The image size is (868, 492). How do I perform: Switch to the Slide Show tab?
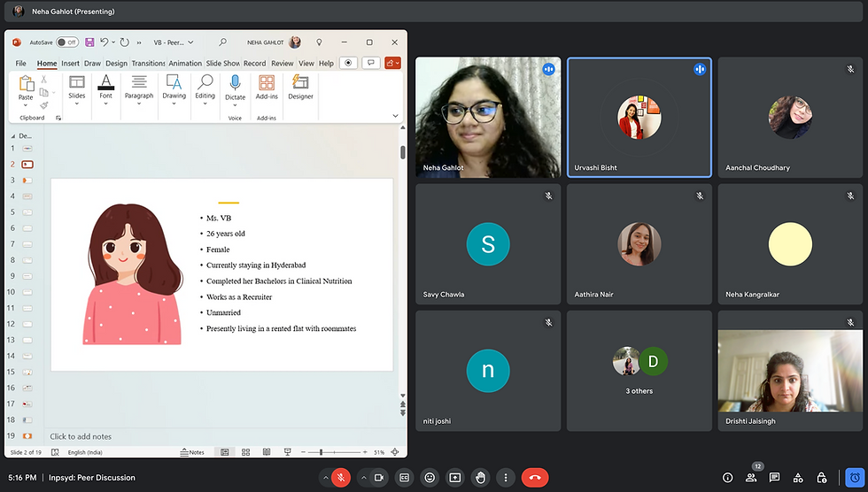click(222, 64)
